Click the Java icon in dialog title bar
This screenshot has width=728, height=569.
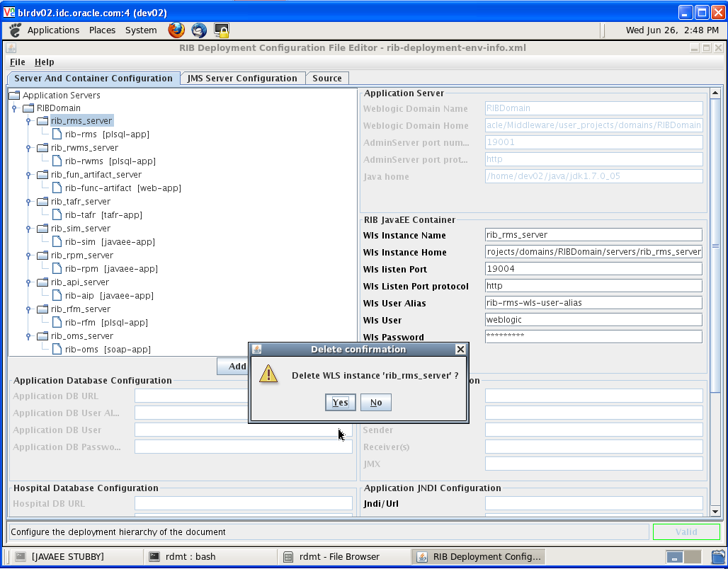(x=257, y=349)
